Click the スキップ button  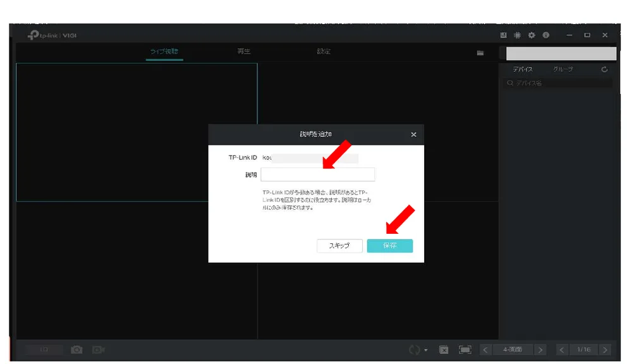click(x=339, y=245)
